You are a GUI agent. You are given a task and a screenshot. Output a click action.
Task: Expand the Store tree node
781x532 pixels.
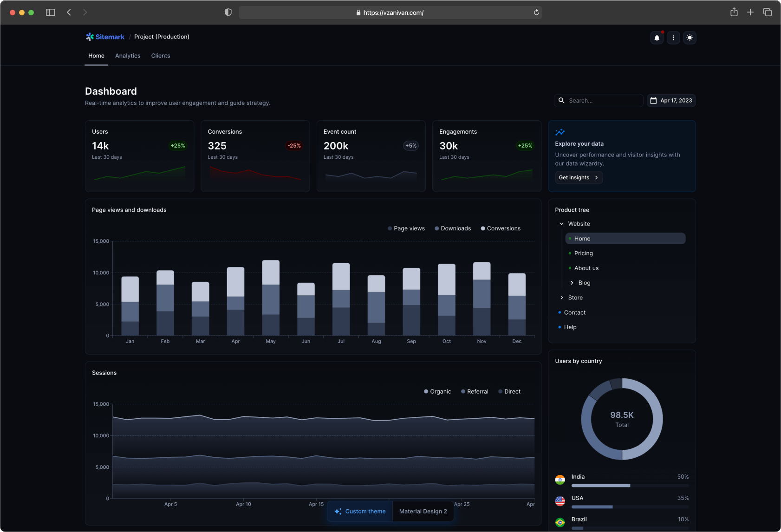[562, 298]
